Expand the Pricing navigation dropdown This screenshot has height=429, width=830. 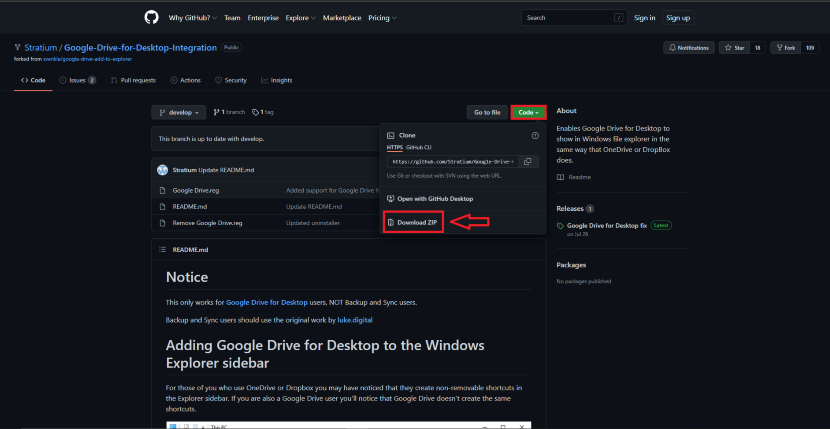click(383, 17)
